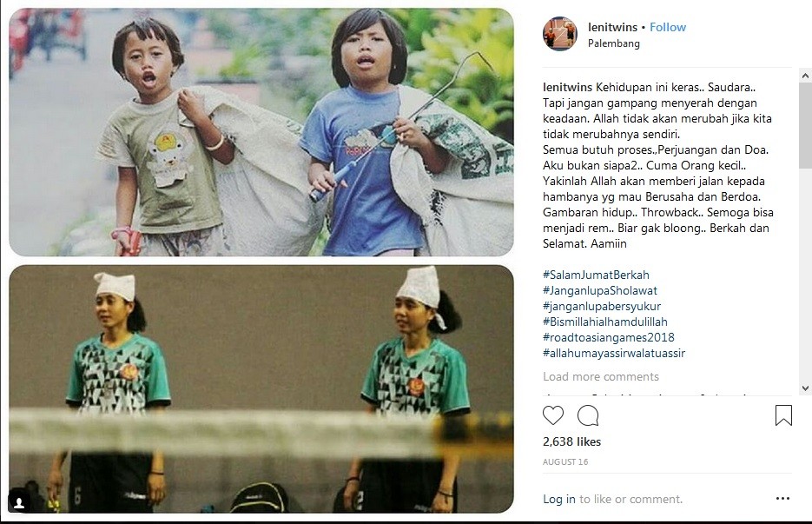Viewport: 812px width, 524px height.
Task: Expand Load more comments
Action: coord(601,377)
